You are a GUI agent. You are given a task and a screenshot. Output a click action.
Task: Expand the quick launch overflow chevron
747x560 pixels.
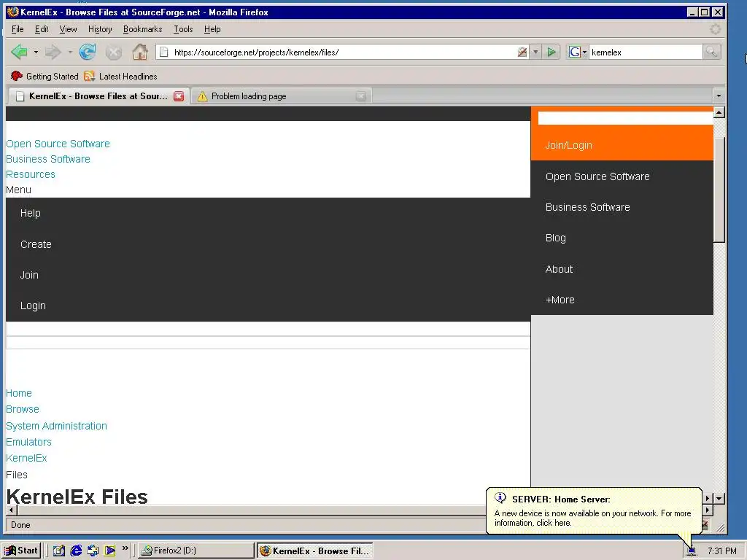(x=125, y=548)
